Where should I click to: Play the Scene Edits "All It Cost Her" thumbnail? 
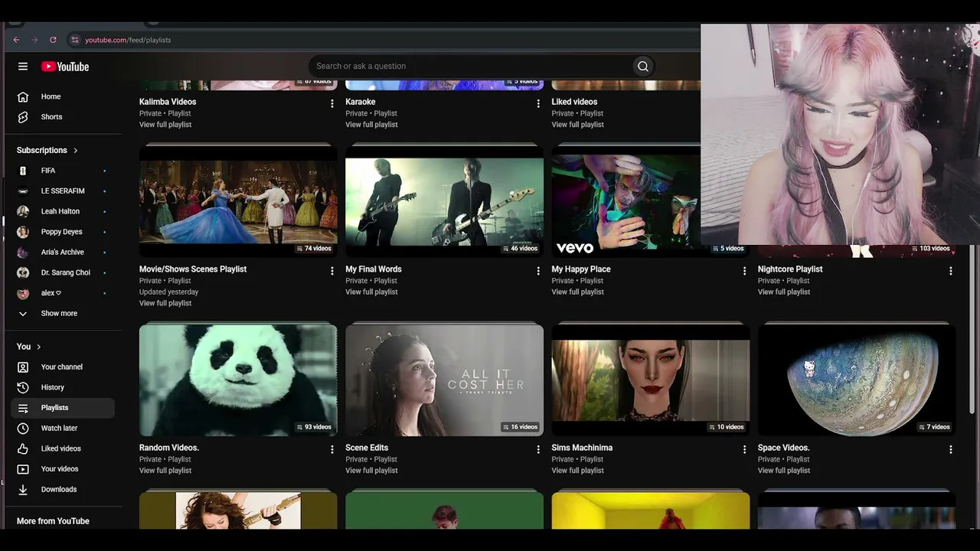coord(444,380)
